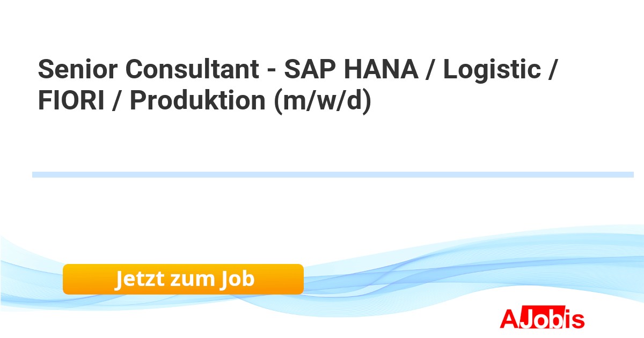Open the AJobis logo
Viewport: 644px width, 338px height.
point(542,319)
